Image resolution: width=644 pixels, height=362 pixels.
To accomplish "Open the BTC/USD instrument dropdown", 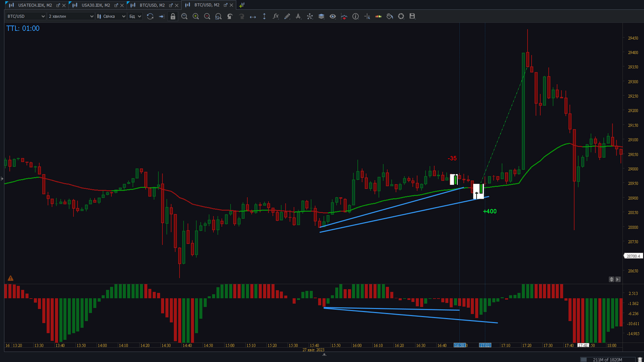I will point(26,16).
